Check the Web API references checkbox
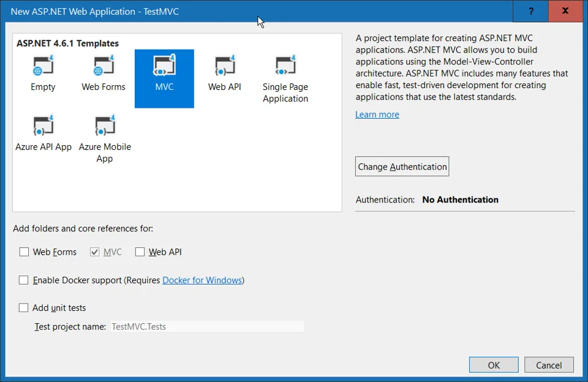 140,252
